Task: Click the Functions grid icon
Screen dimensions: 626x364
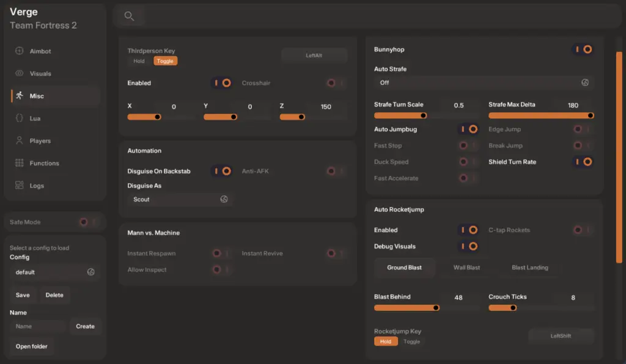Action: point(19,162)
